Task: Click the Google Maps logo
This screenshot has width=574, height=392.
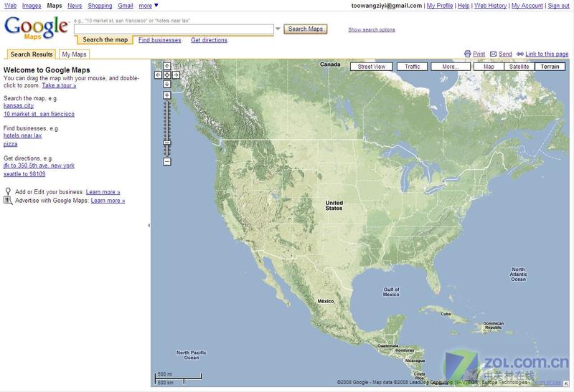Action: tap(37, 28)
